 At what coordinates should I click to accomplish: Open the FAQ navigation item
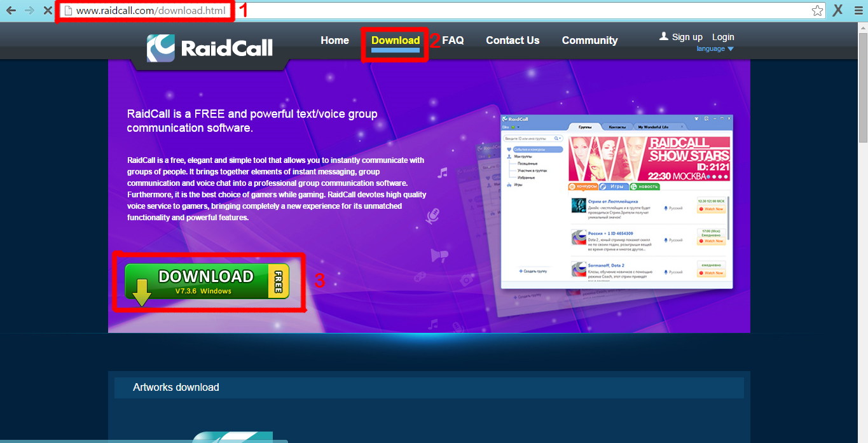[x=453, y=40]
